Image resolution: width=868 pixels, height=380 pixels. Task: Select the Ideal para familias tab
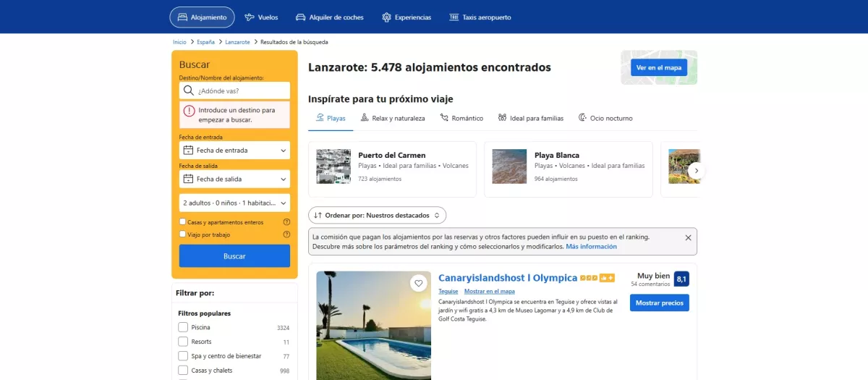pyautogui.click(x=530, y=118)
